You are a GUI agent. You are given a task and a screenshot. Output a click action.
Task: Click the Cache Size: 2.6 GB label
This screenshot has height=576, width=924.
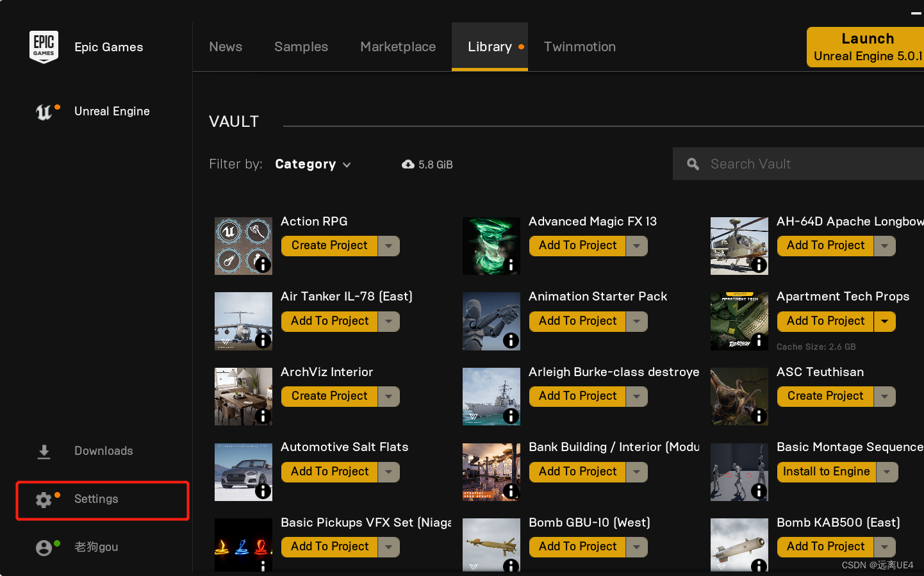pos(816,347)
